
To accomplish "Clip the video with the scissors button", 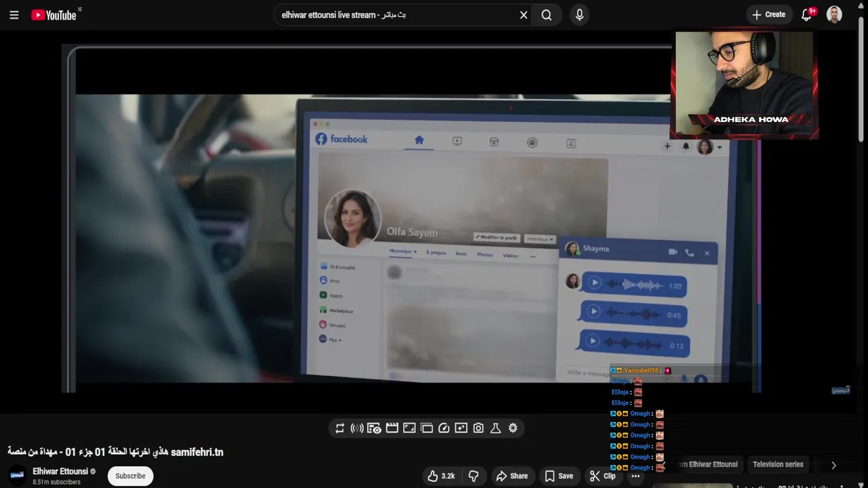I will (x=603, y=476).
